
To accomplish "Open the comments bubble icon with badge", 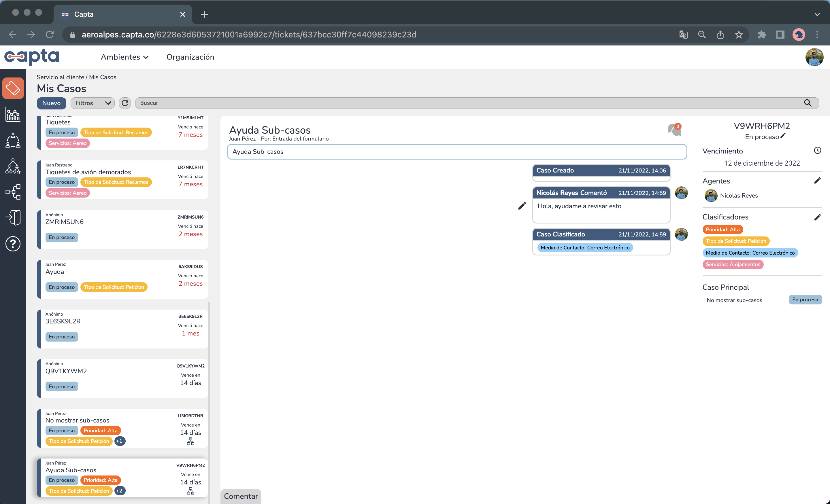I will [674, 129].
